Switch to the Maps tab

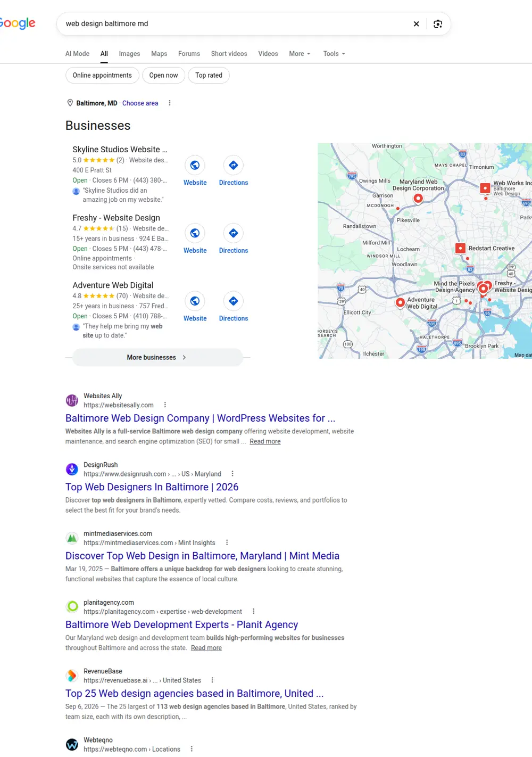click(159, 54)
